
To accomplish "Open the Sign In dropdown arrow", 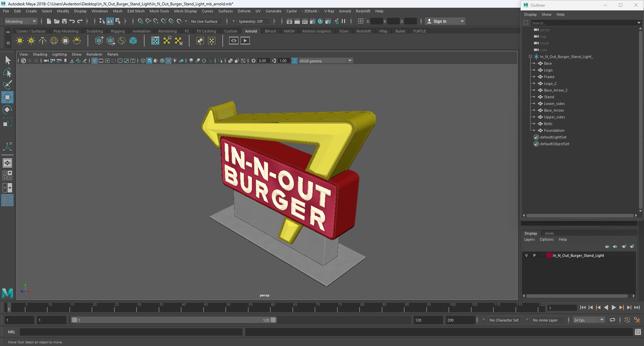I will (x=462, y=21).
